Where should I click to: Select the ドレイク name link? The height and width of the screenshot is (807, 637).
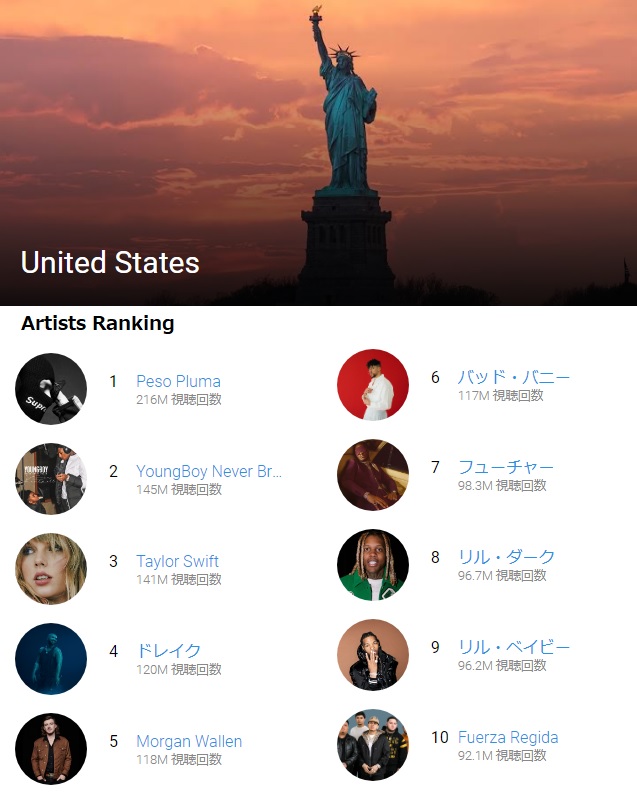[x=169, y=651]
